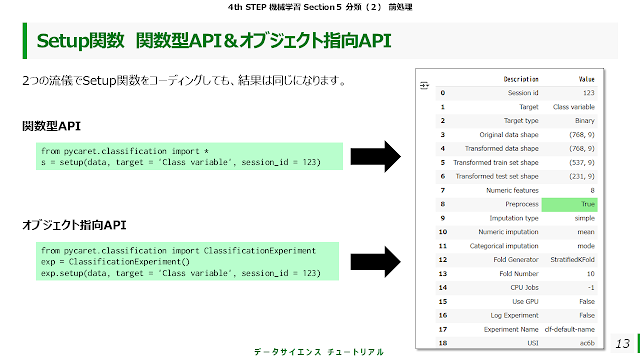Click the 'CPU Jobs' row label

524,287
